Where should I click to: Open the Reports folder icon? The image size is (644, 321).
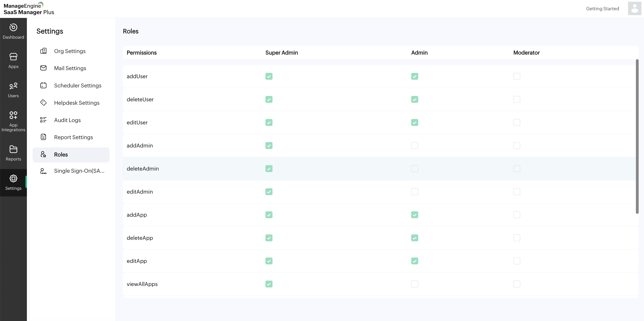coord(13,149)
